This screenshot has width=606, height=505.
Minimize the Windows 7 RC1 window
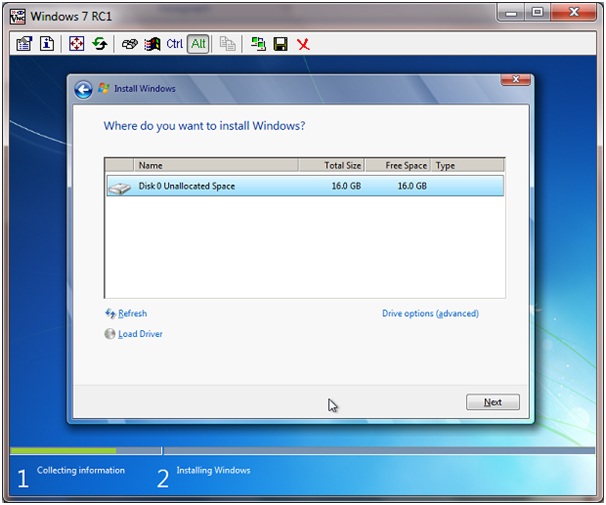511,13
